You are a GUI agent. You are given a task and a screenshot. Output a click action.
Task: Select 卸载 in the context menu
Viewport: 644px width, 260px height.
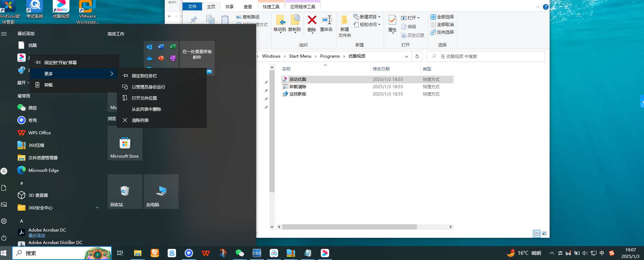click(x=74, y=85)
